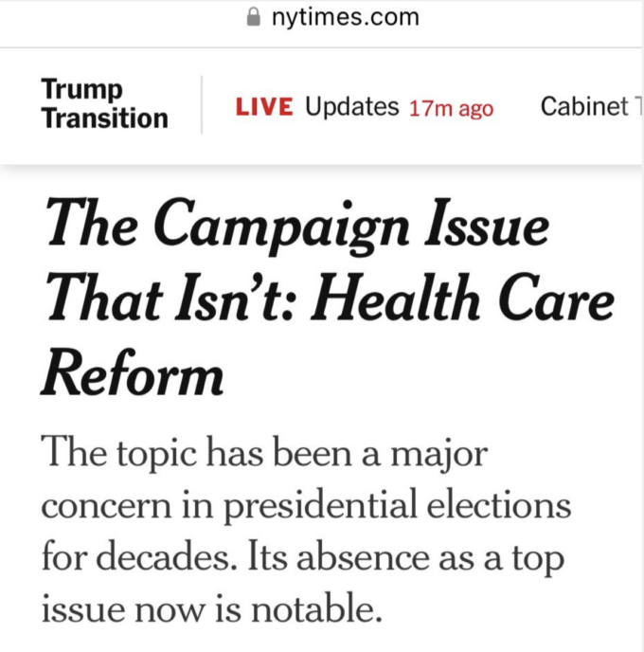The width and height of the screenshot is (644, 652).
Task: Click the lock icon beside nytimes.com
Action: pos(254,17)
